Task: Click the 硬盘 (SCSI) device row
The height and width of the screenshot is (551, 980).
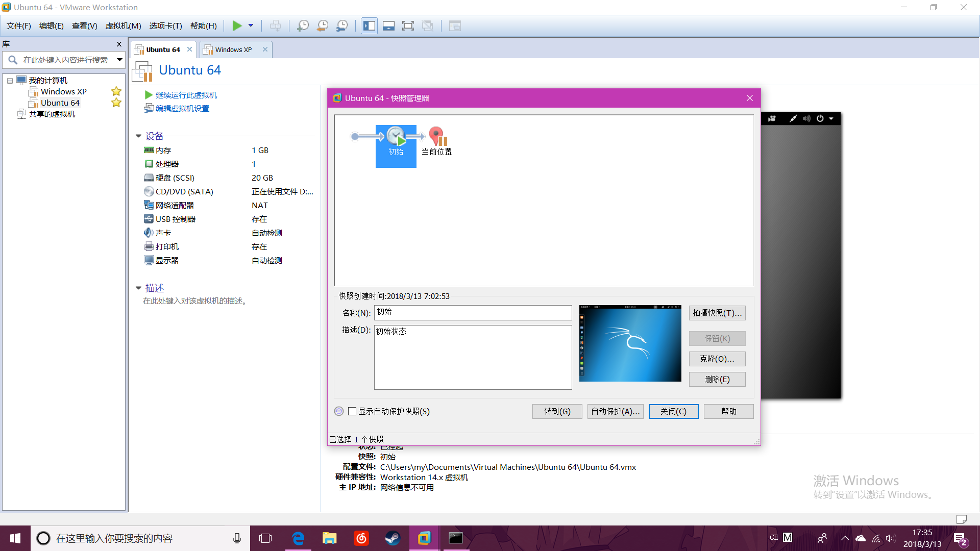Action: [x=229, y=178]
